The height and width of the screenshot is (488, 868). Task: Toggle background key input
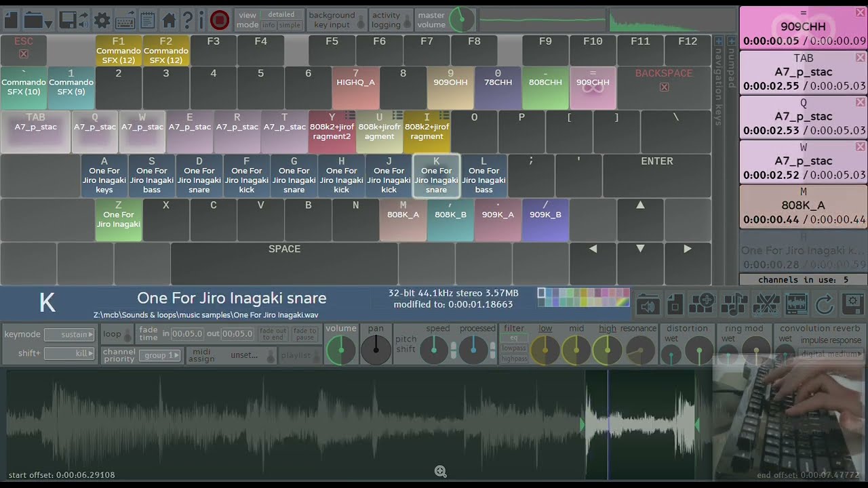coord(361,23)
